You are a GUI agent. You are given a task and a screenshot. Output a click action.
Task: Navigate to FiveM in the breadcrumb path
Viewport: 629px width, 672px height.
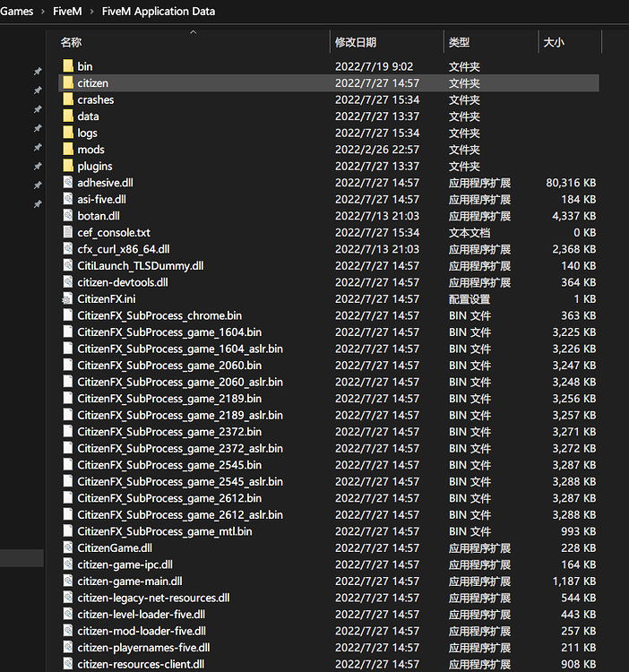point(68,12)
